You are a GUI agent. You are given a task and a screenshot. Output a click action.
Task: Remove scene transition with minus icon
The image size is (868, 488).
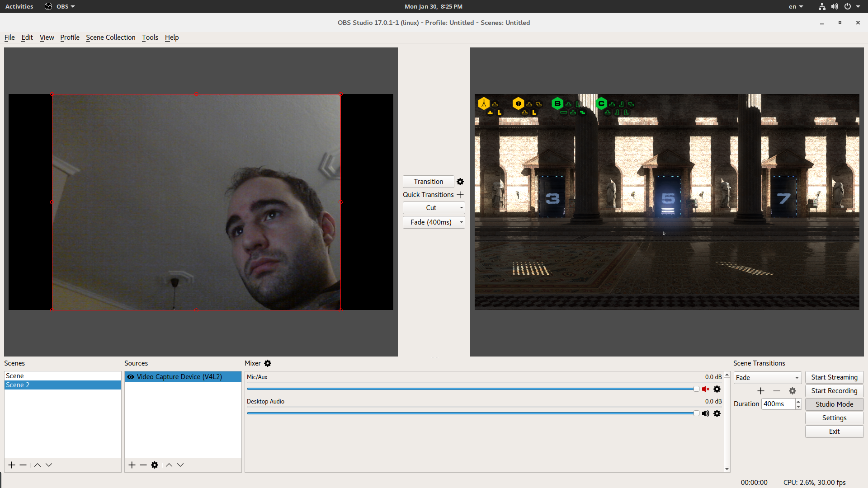[x=777, y=391]
